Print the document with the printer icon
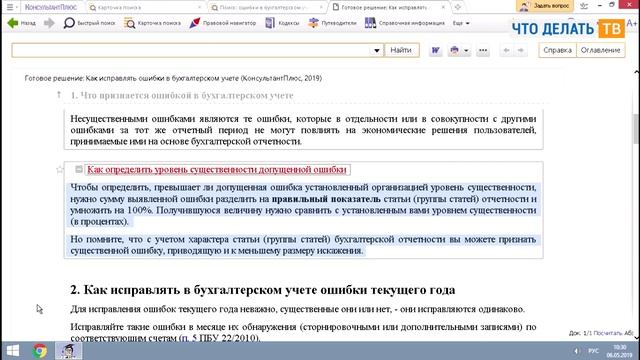640x360 pixels. [x=454, y=50]
